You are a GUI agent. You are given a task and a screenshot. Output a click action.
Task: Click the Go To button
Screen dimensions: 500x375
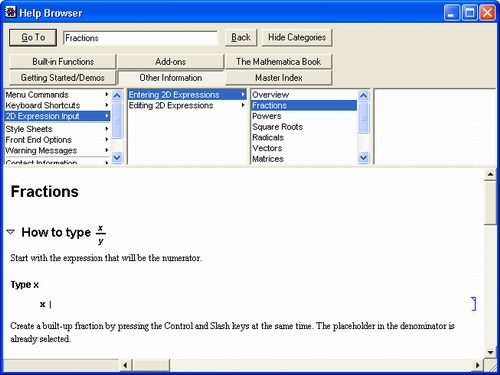tap(33, 37)
